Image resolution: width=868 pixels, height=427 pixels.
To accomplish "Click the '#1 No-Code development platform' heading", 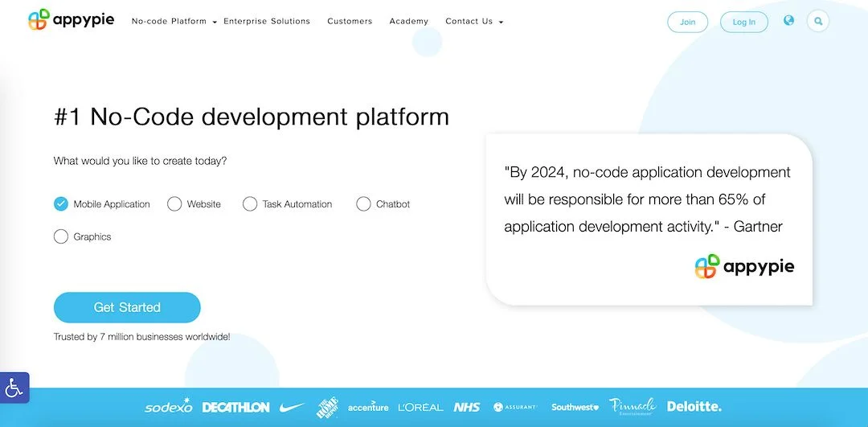I will (x=252, y=117).
